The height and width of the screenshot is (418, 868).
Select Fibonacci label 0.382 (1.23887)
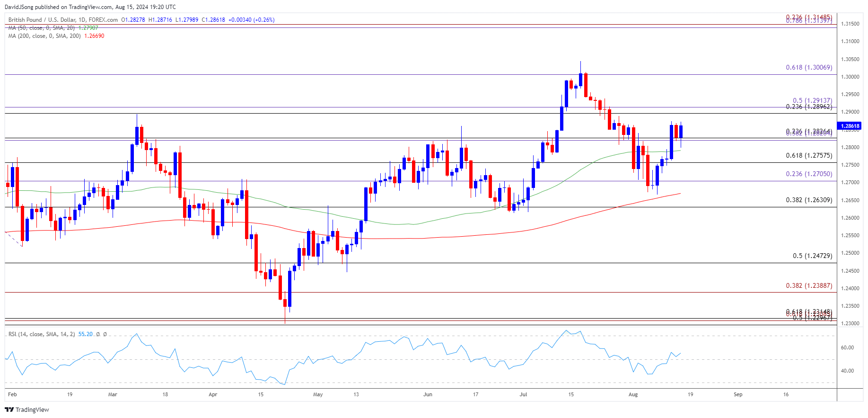pyautogui.click(x=809, y=285)
